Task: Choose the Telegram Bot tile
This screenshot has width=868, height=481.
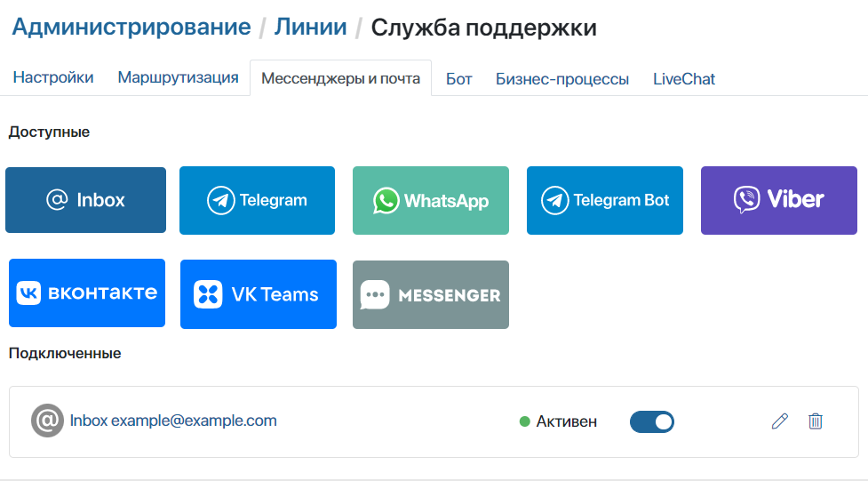Action: pyautogui.click(x=604, y=201)
